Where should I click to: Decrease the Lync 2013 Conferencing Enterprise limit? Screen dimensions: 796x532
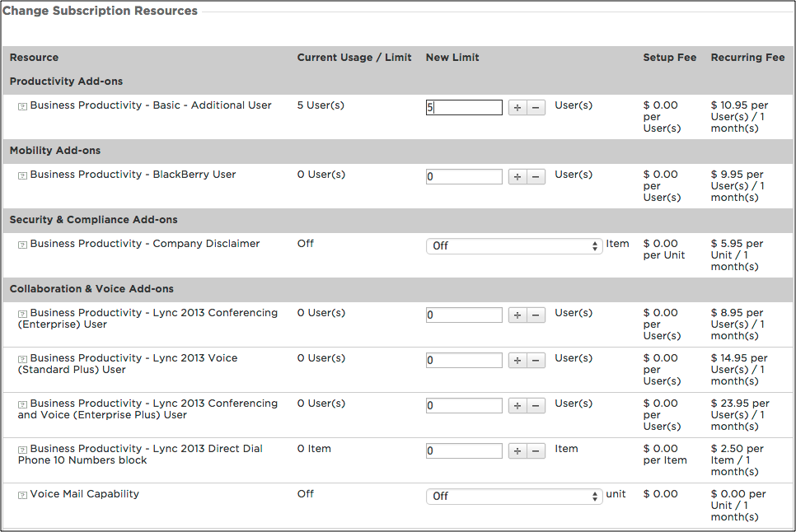536,315
